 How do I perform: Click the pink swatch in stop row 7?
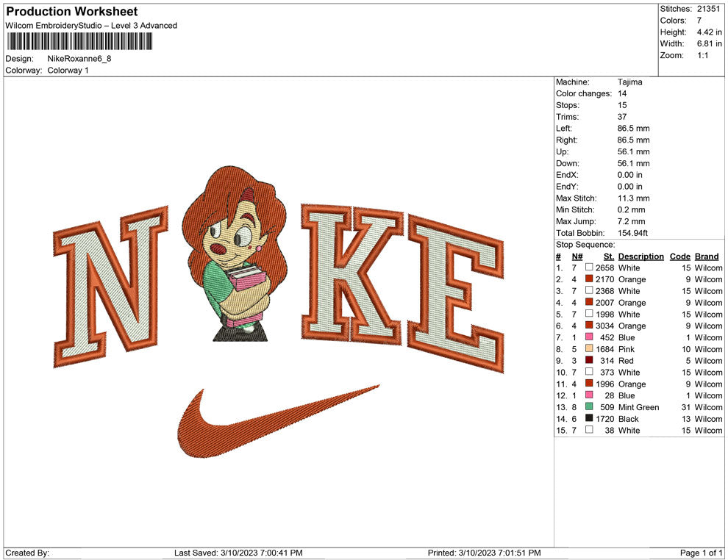[589, 337]
